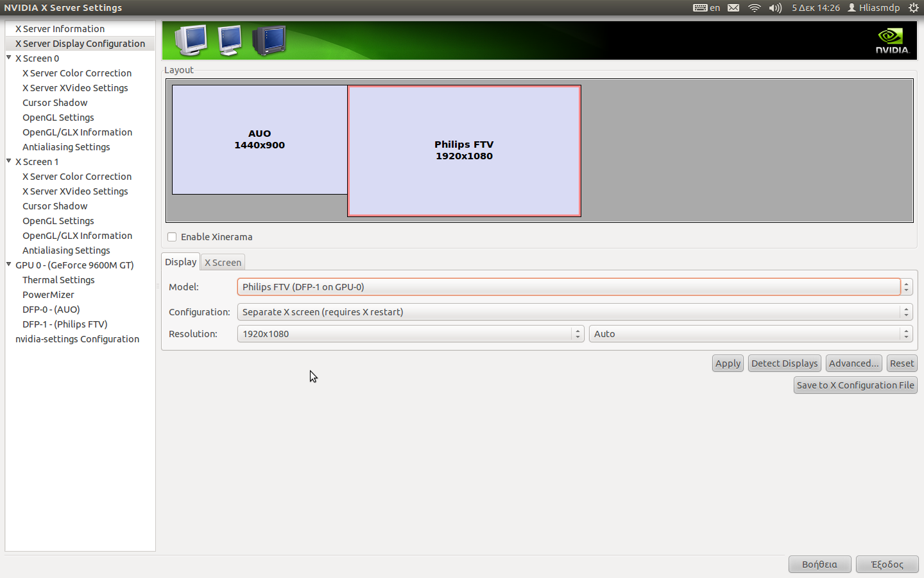Image resolution: width=924 pixels, height=578 pixels.
Task: Toggle Enable Xinerama checkbox
Action: [172, 237]
